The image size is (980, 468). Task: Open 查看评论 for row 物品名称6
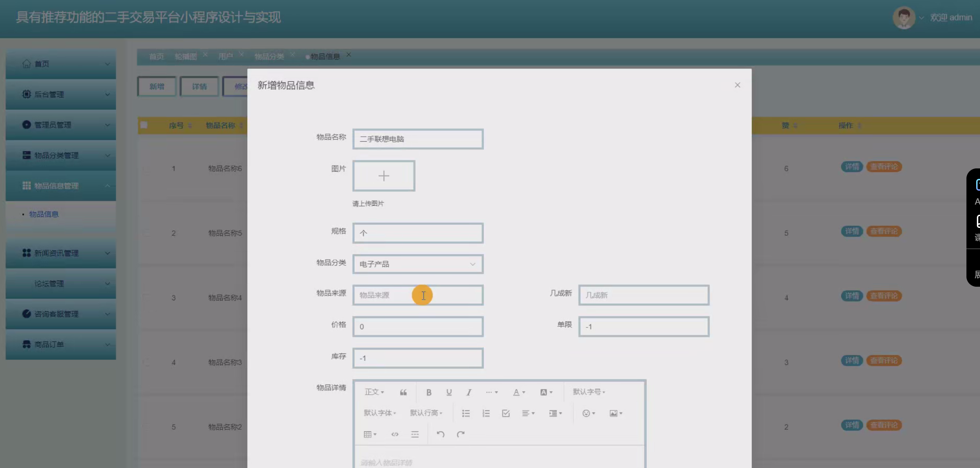click(884, 166)
